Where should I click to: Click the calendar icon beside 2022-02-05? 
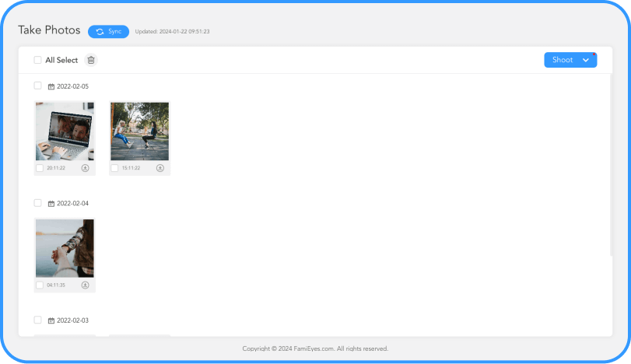coord(51,86)
